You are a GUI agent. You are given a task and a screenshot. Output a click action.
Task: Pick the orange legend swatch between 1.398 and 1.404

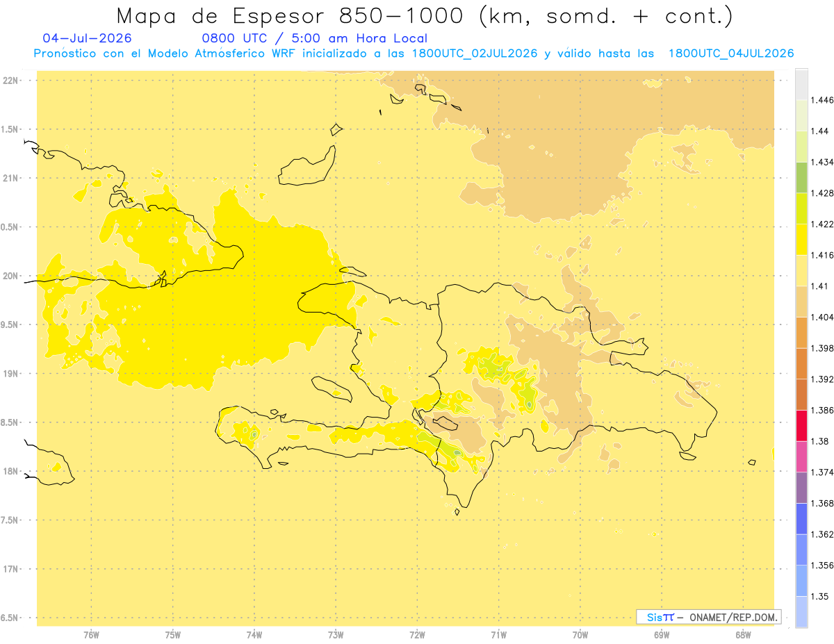(x=801, y=333)
